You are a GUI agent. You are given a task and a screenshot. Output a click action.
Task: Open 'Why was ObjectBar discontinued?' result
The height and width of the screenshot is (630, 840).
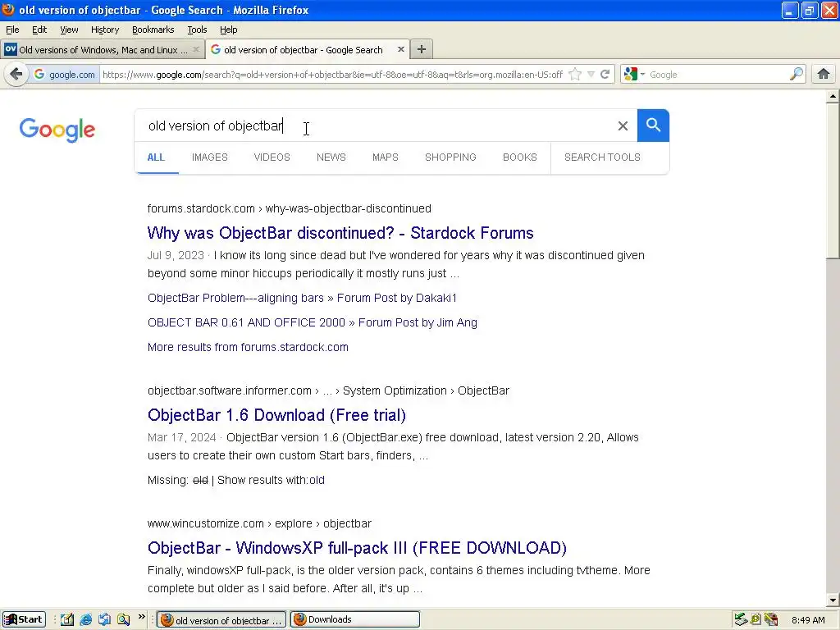(340, 233)
